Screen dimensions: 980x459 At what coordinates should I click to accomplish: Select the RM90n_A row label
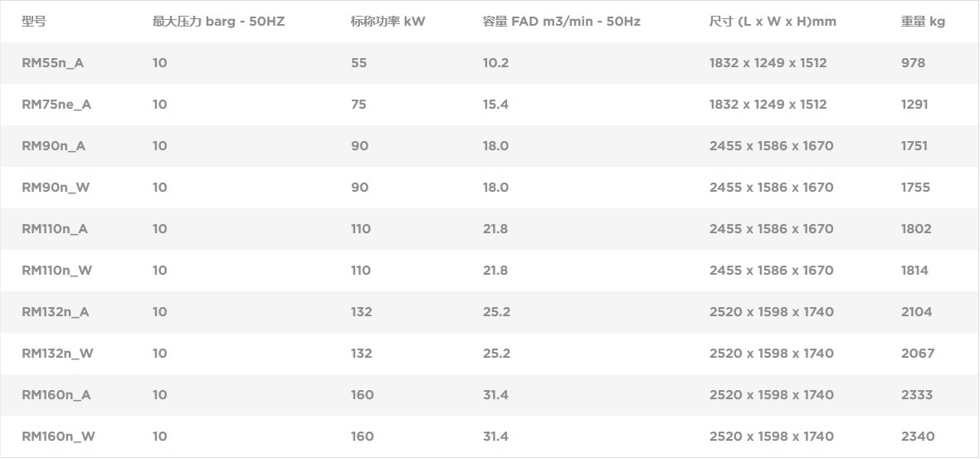pos(54,146)
